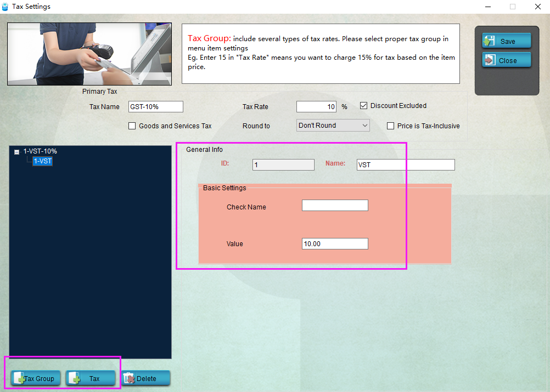Click the Delete trash icon
550x392 pixels.
click(129, 378)
